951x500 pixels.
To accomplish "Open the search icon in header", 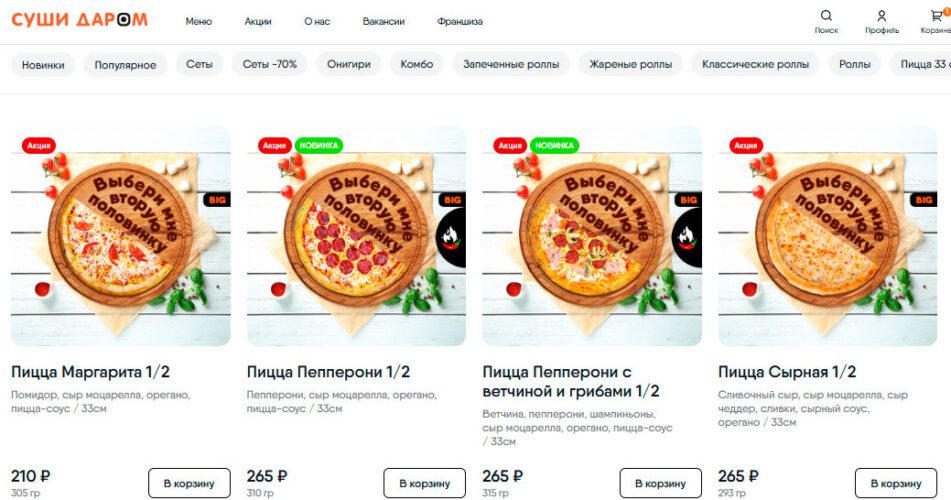I will pos(826,16).
